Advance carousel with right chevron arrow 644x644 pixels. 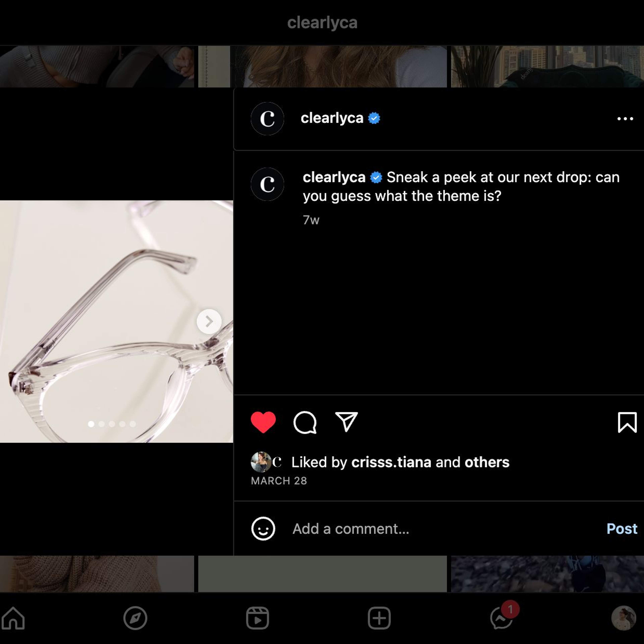pos(209,321)
